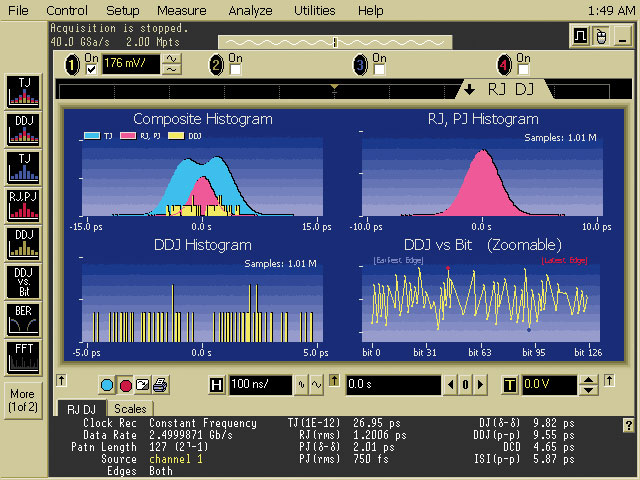Screen dimensions: 640x480
Task: Click the up-arrow button right of trigger level
Action: [609, 381]
